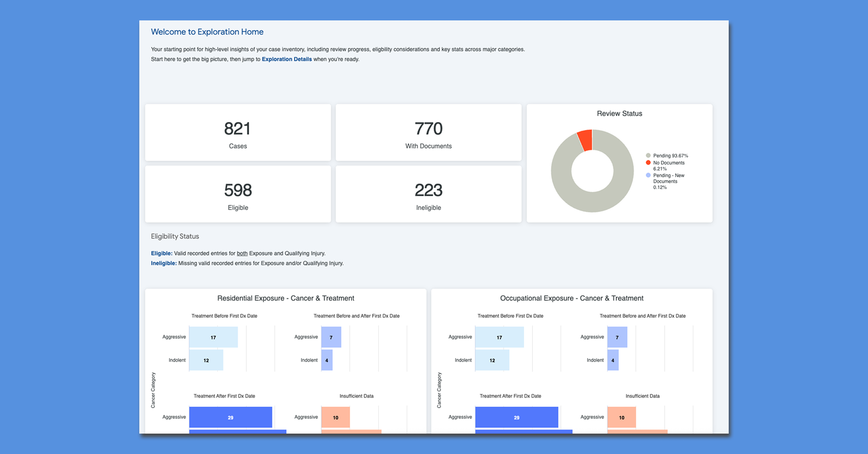Click the Welcome to Exploration Home heading
The width and height of the screenshot is (868, 454).
point(207,32)
